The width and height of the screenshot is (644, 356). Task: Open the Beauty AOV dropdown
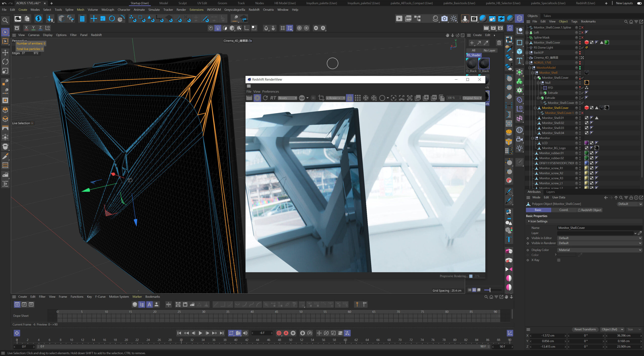[x=288, y=98]
